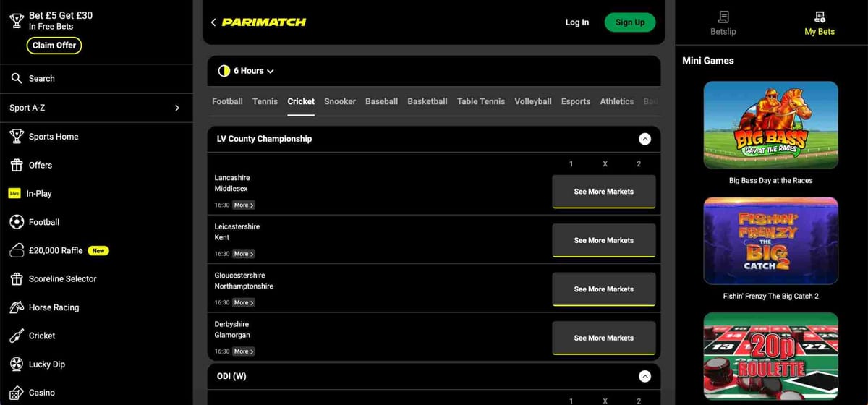
Task: Click the Big Bass Day at the Races caption
Action: (770, 181)
